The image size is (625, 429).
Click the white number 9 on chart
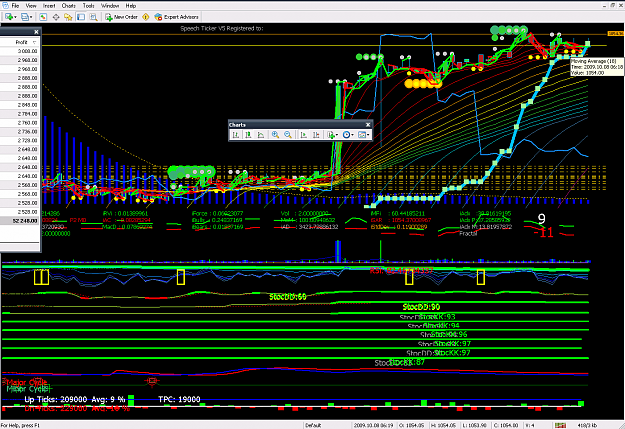[541, 218]
